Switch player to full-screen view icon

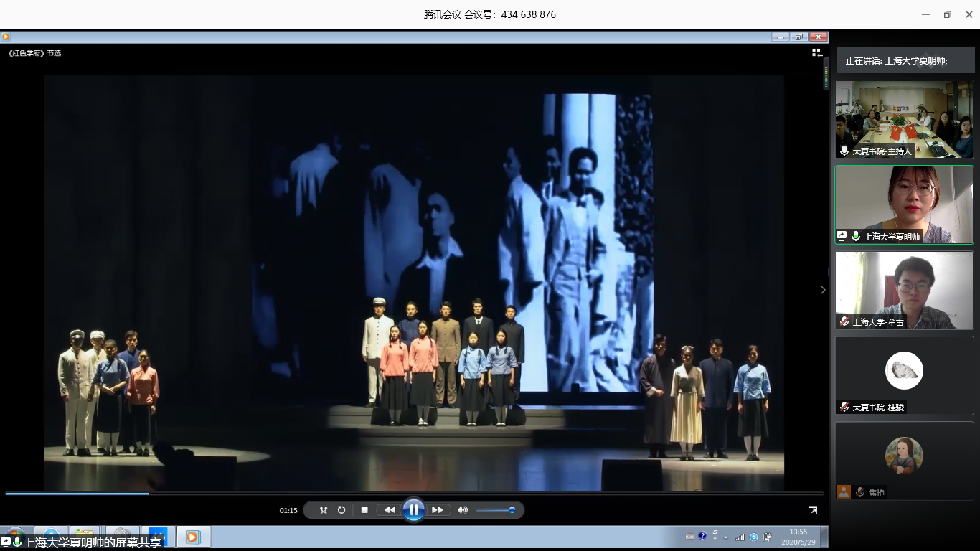[812, 510]
